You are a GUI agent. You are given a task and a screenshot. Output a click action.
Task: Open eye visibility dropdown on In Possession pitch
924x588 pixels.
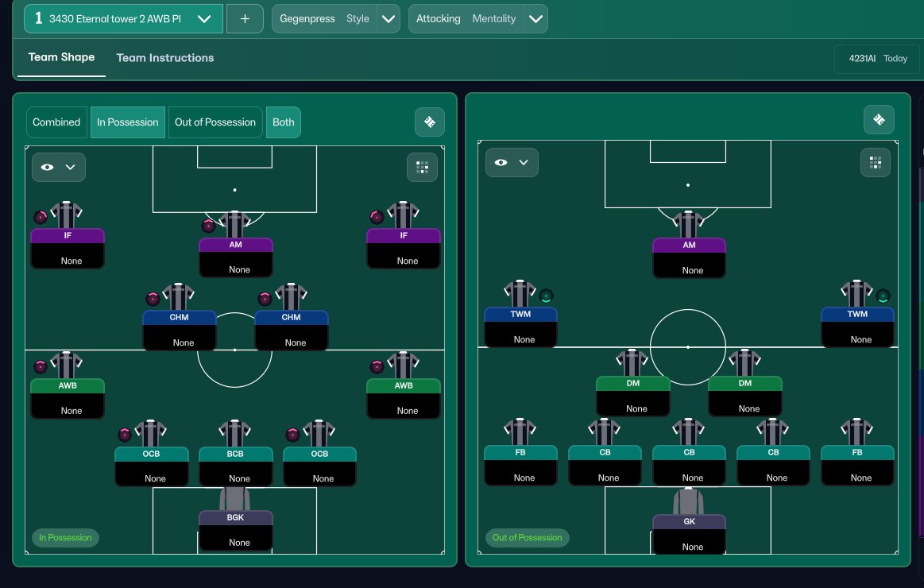[58, 168]
